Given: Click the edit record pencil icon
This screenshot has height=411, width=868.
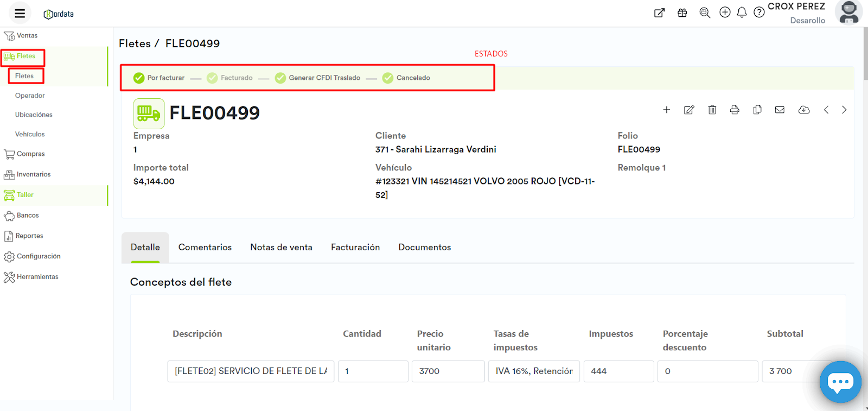Looking at the screenshot, I should pos(689,110).
